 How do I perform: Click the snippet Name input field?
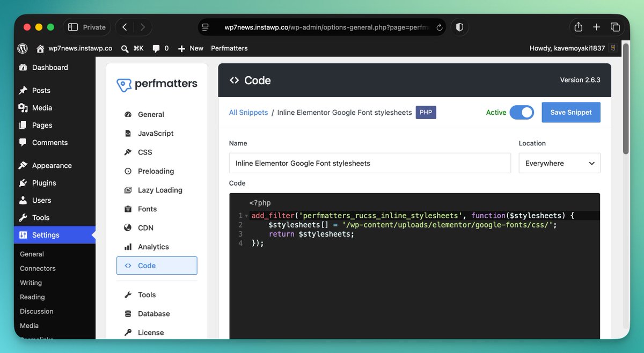(x=370, y=163)
